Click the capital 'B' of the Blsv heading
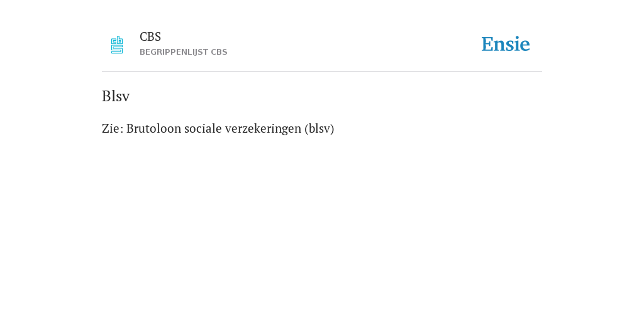 click(x=106, y=96)
